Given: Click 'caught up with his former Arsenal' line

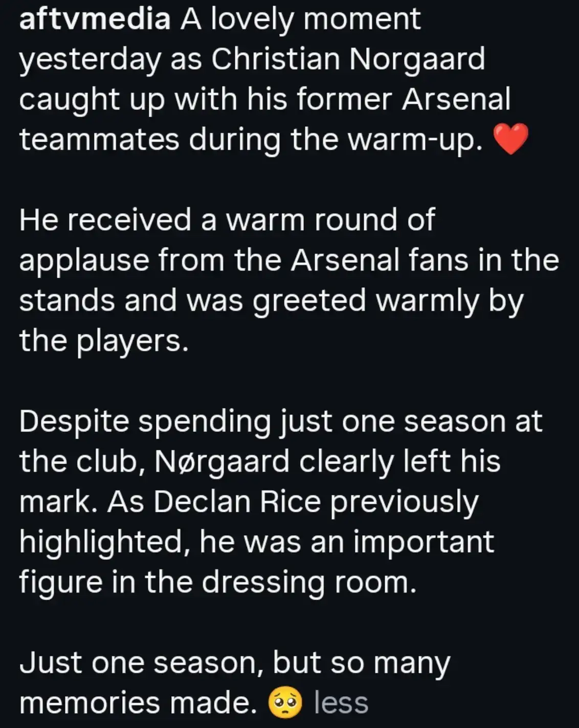Looking at the screenshot, I should tap(265, 100).
